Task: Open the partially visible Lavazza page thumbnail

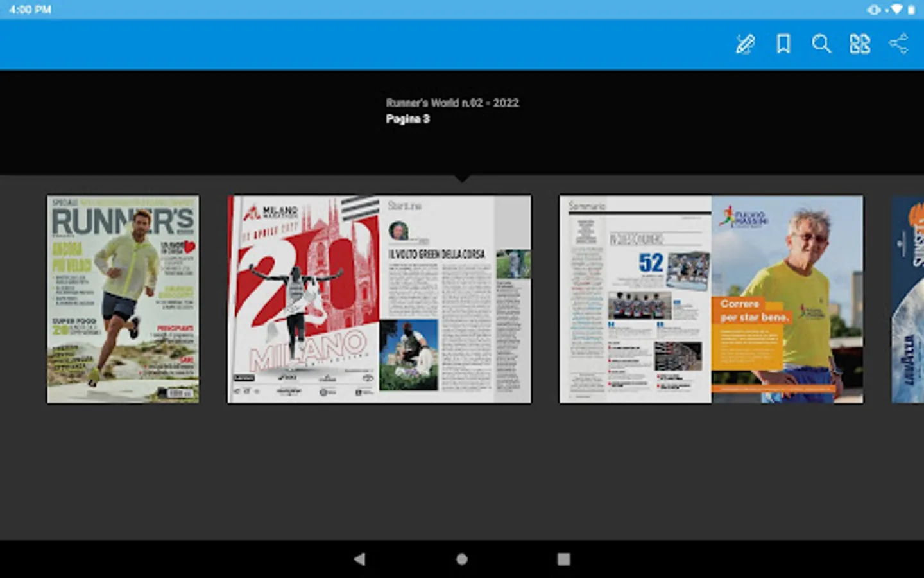Action: [907, 299]
